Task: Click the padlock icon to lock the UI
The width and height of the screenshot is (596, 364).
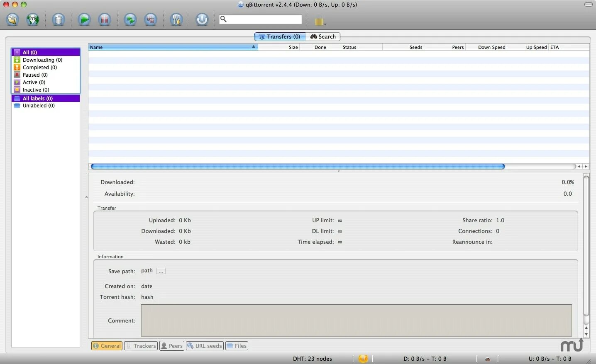Action: [319, 20]
